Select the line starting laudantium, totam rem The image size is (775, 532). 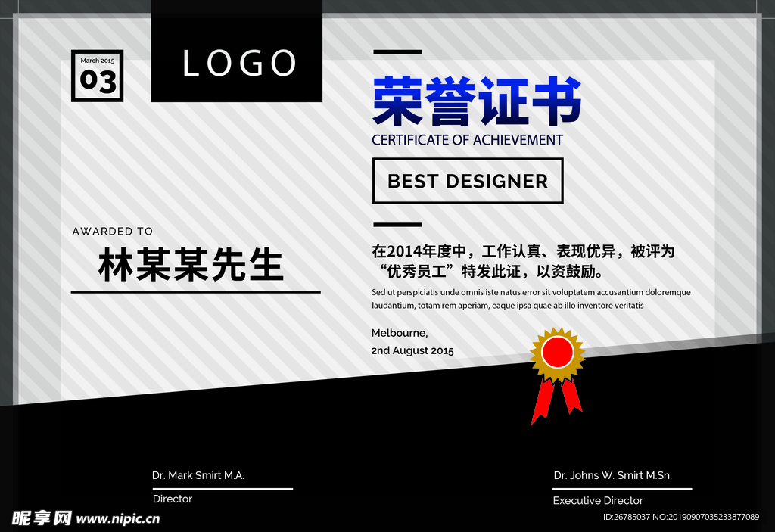(x=508, y=306)
